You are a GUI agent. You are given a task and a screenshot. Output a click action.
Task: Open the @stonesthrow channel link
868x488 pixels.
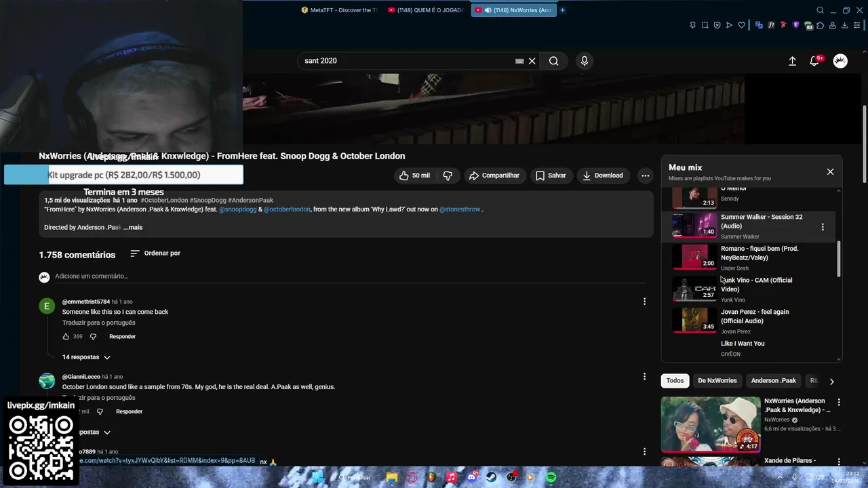coord(460,209)
